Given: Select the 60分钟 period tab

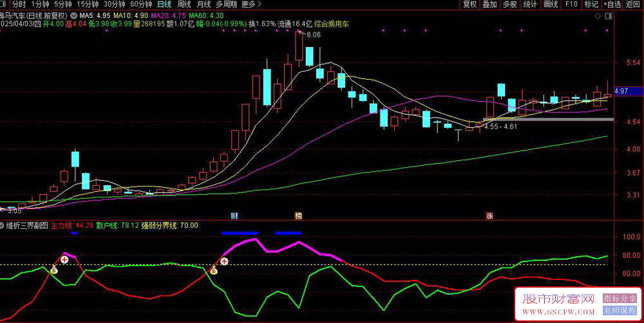Looking at the screenshot, I should point(141,5).
